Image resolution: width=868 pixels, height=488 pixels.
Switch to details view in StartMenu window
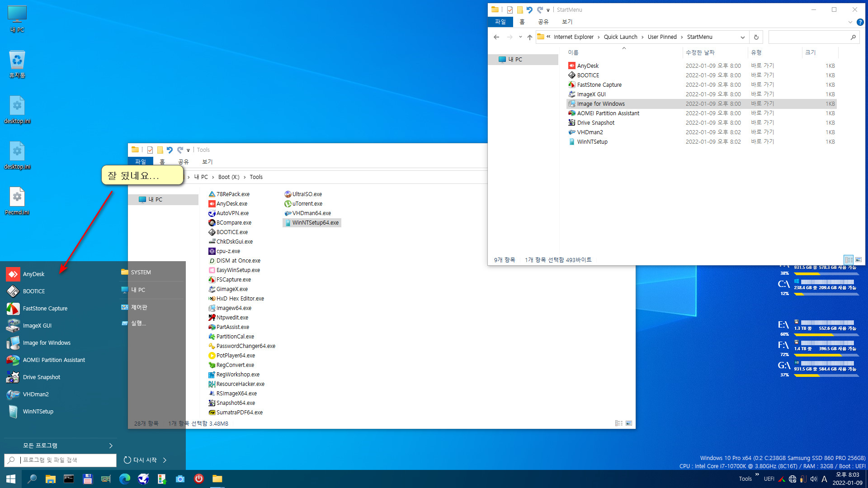point(849,260)
